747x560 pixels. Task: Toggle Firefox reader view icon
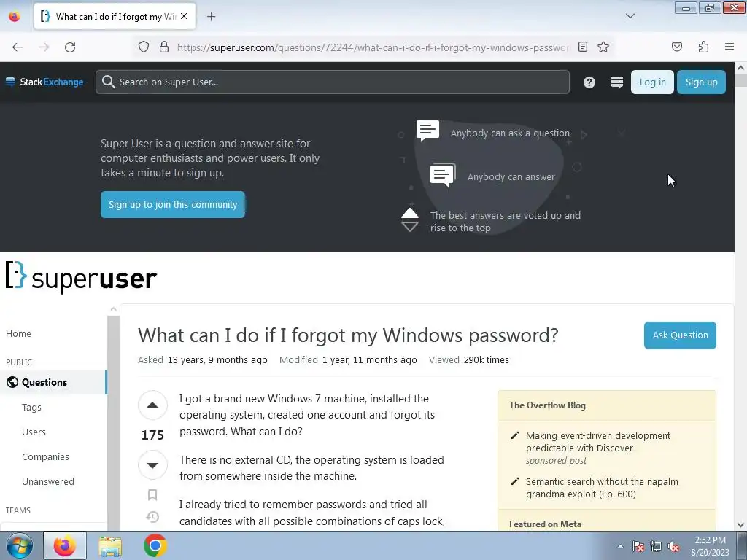point(582,47)
